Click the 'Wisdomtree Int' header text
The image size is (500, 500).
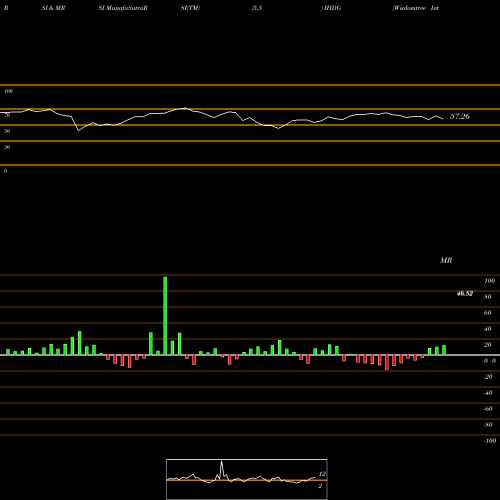point(416,8)
